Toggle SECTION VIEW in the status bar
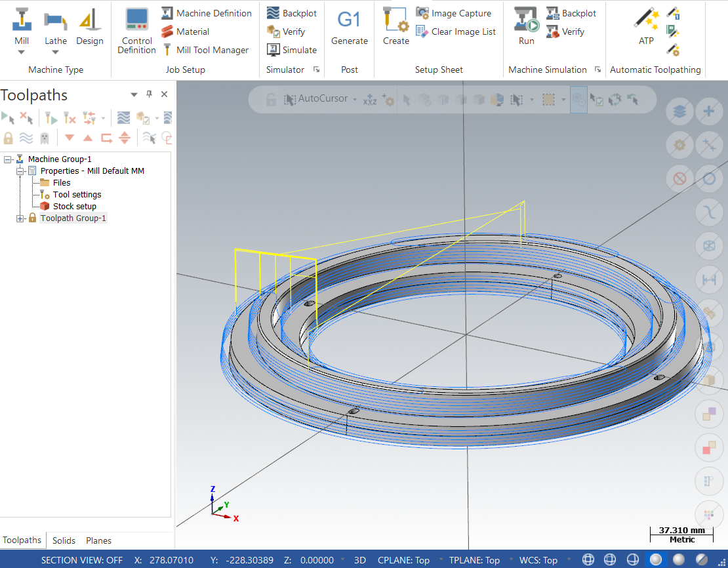This screenshot has width=728, height=568. pyautogui.click(x=82, y=560)
